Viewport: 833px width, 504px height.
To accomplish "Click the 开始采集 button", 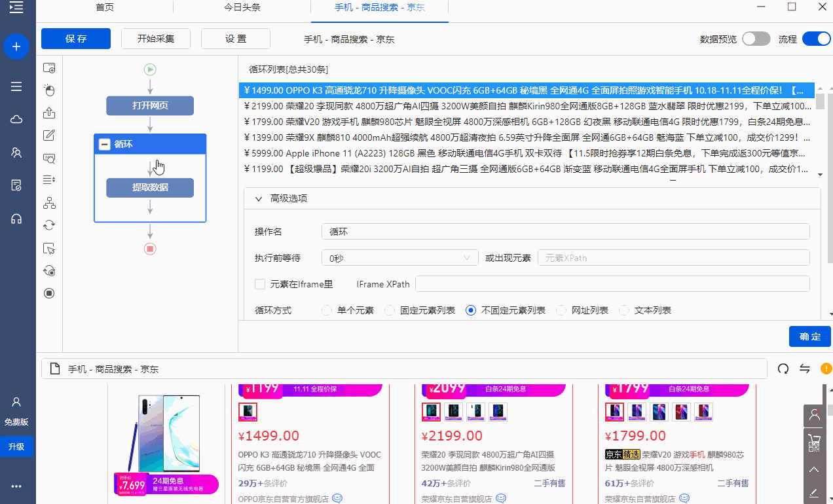I will [x=156, y=39].
